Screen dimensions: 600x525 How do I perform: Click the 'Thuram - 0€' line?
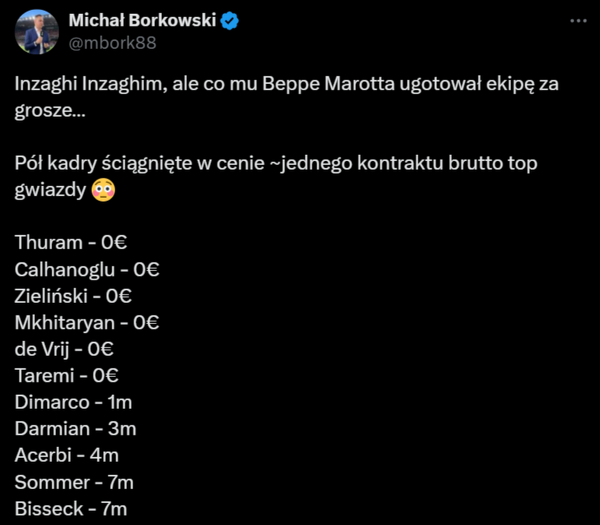74,241
